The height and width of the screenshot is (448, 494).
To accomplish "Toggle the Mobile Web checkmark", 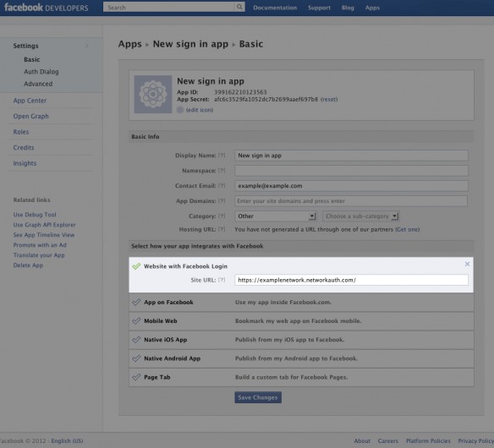I will pos(136,321).
